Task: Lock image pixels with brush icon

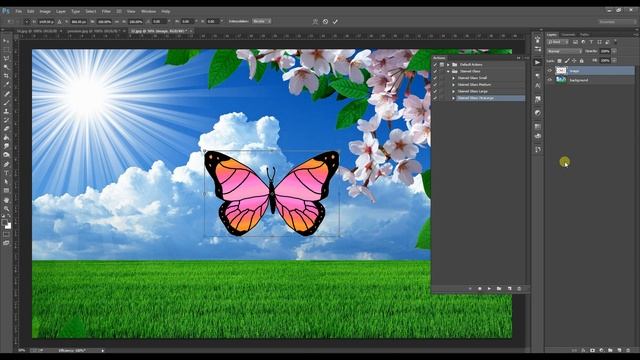Action: tap(567, 61)
